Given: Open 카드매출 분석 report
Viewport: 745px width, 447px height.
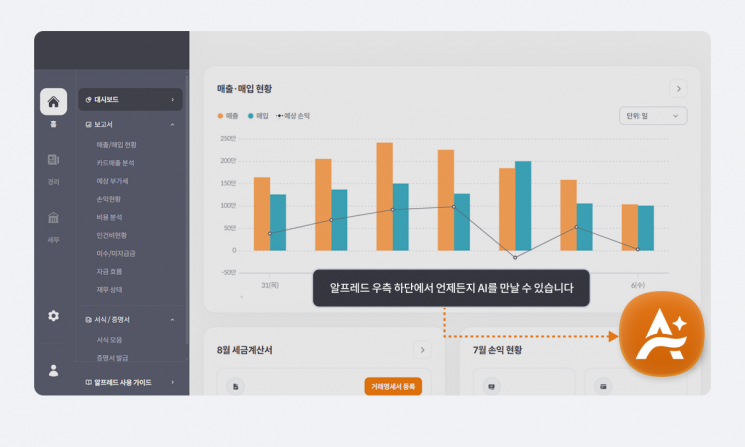Looking at the screenshot, I should tap(115, 163).
